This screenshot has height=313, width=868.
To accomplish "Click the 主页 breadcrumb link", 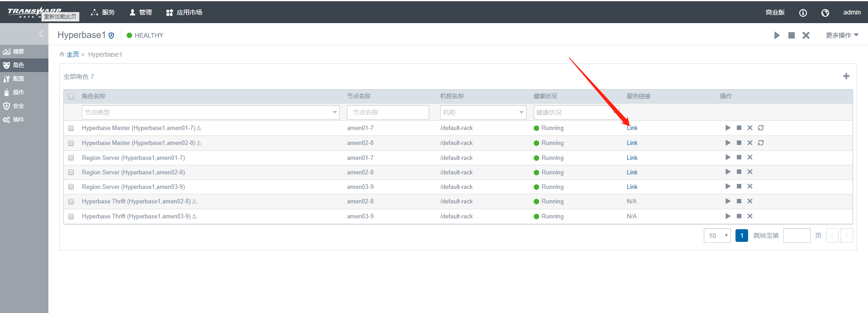I will coord(72,54).
